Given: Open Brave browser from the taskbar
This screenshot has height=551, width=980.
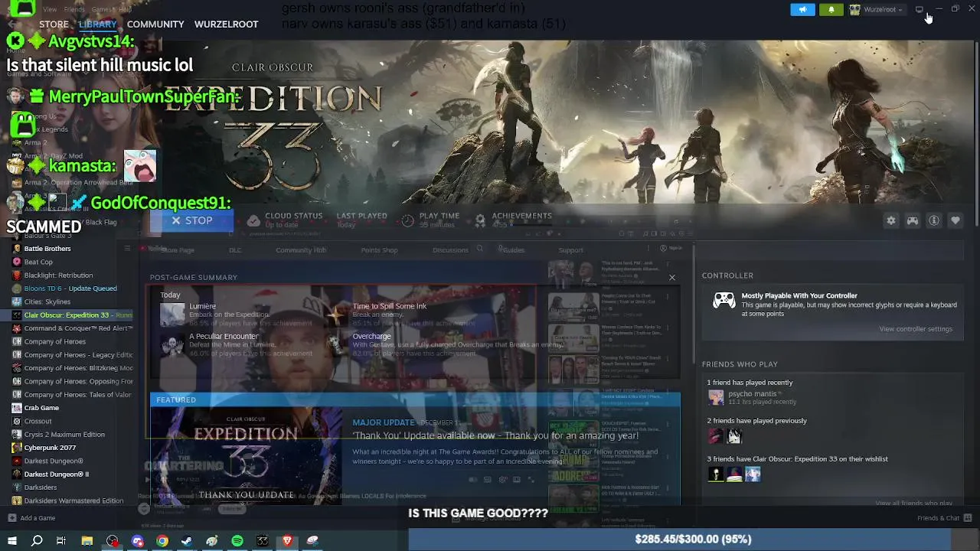Looking at the screenshot, I should 287,541.
